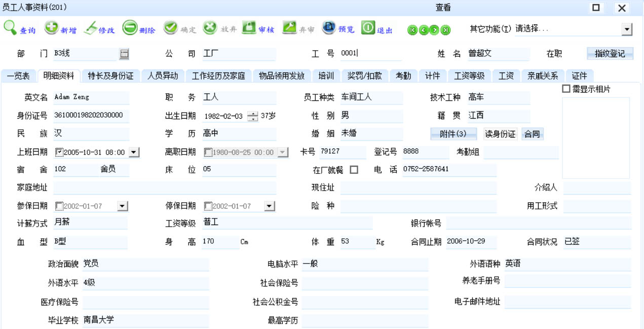
Task: Toggle the 离职日期 date checkbox
Action: tap(208, 152)
